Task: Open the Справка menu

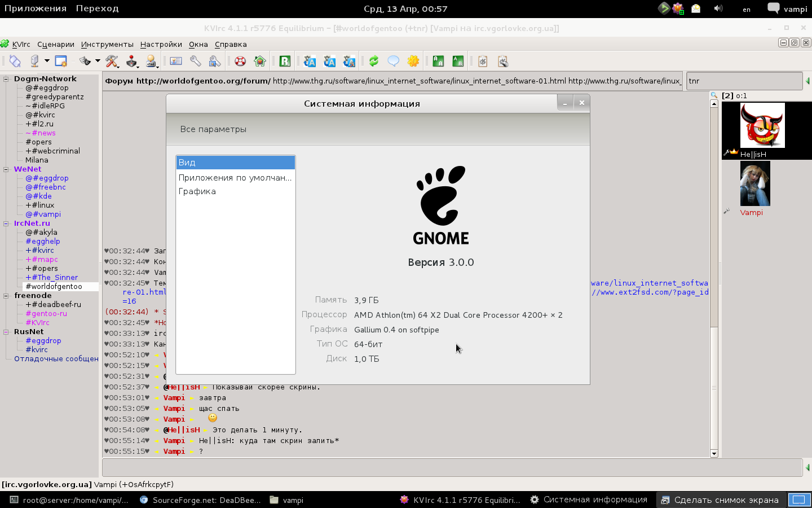Action: (231, 45)
